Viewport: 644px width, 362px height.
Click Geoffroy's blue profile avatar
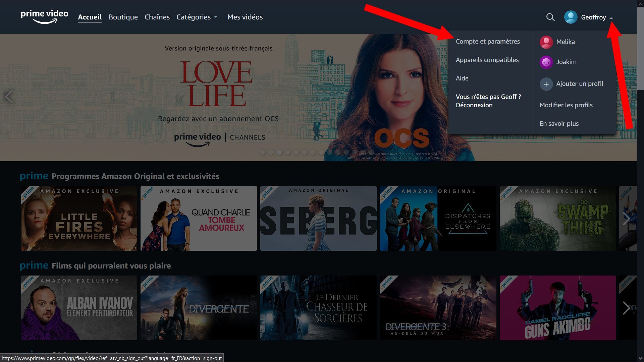(x=571, y=17)
